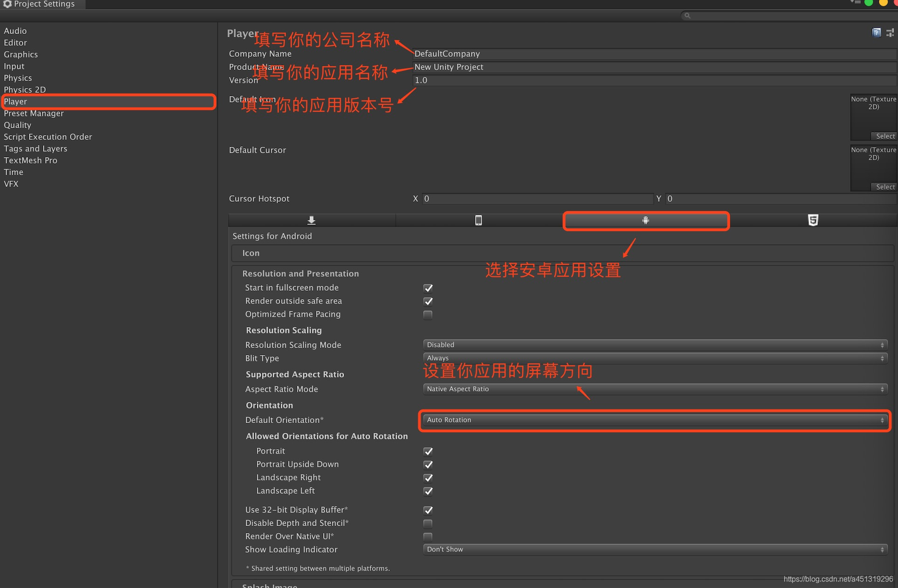Disable Portrait Upside Down orientation
The image size is (898, 588).
[428, 464]
